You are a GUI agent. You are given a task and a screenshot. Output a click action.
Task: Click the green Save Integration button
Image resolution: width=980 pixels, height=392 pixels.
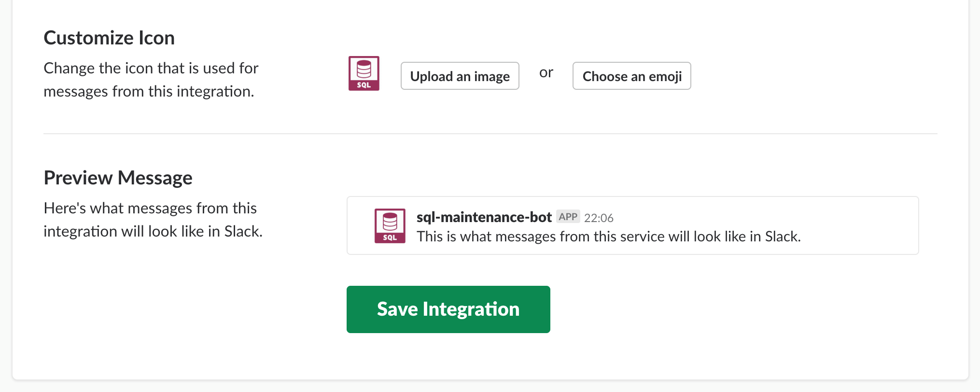click(x=448, y=309)
